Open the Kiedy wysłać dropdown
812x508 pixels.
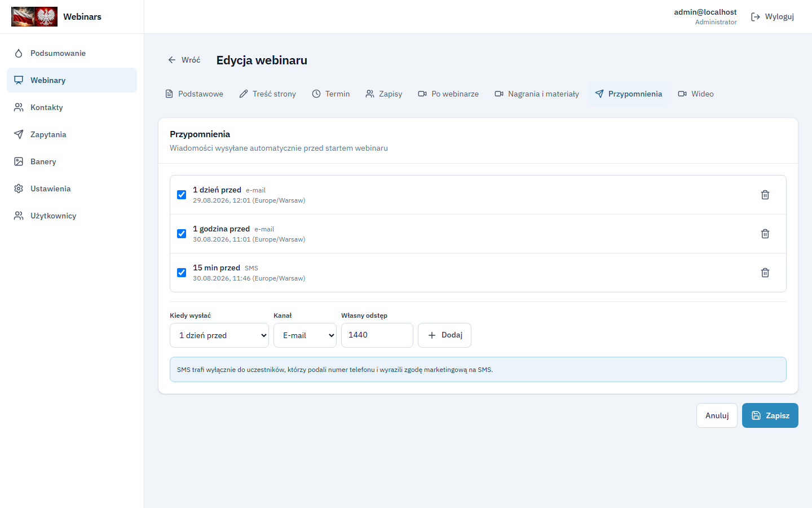[219, 335]
